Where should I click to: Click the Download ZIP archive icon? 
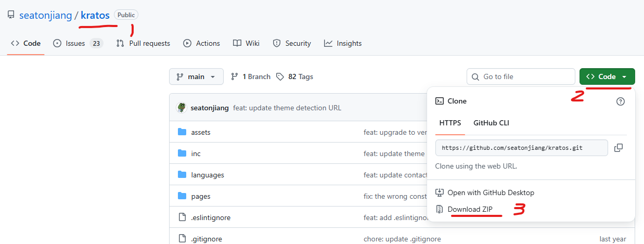(x=440, y=209)
